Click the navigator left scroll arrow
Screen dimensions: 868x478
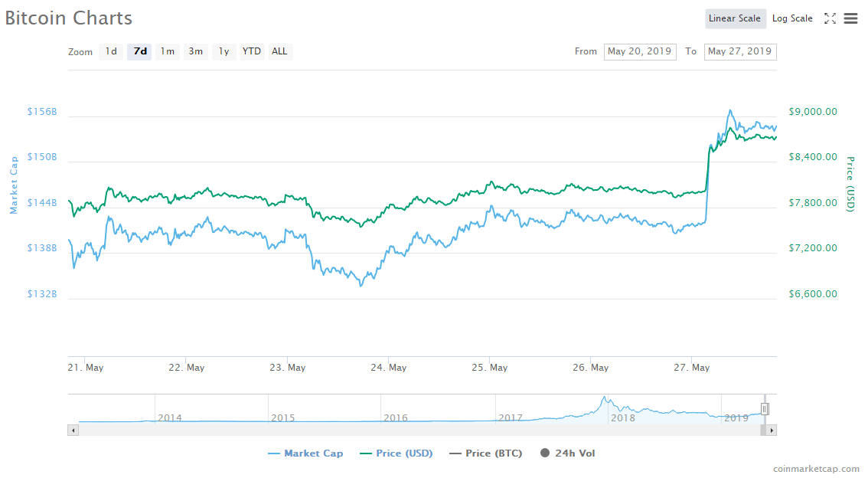click(73, 431)
